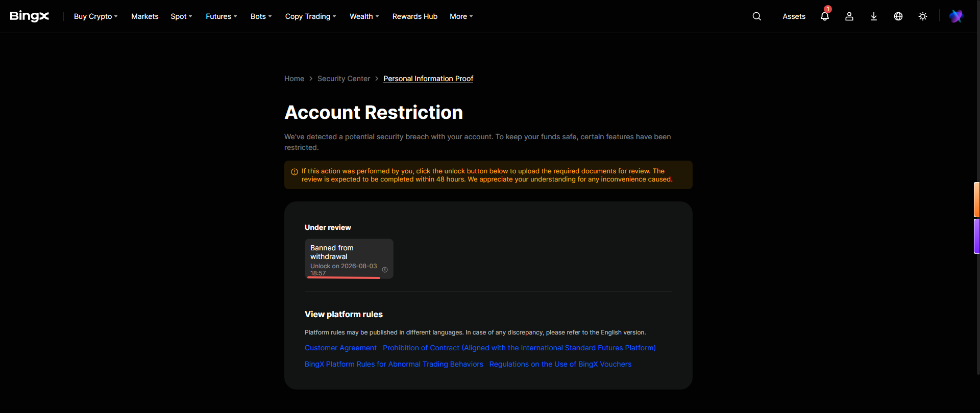This screenshot has height=413, width=980.
Task: Click the Under review label
Action: 328,227
